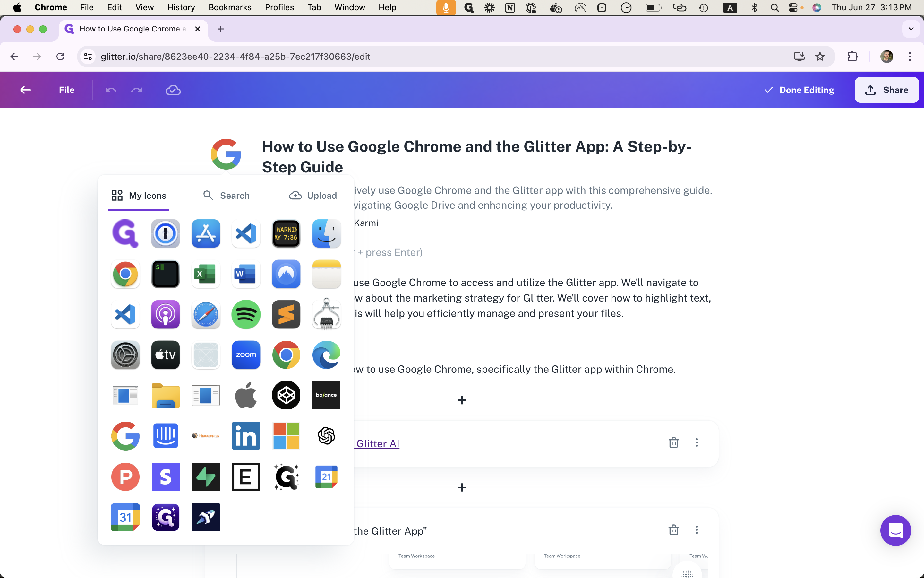Go back with the Glitter back arrow

[x=26, y=90]
